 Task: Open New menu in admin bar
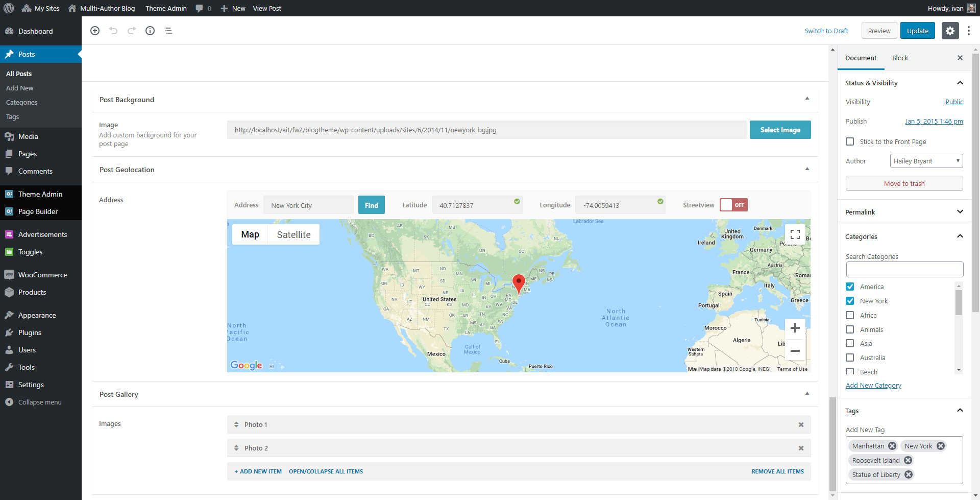pyautogui.click(x=233, y=8)
